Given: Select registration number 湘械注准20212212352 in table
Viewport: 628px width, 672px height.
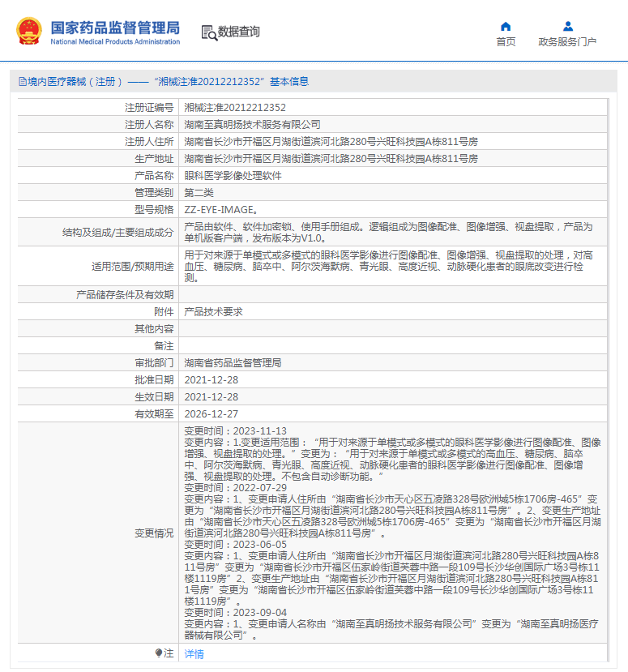Looking at the screenshot, I should point(235,108).
